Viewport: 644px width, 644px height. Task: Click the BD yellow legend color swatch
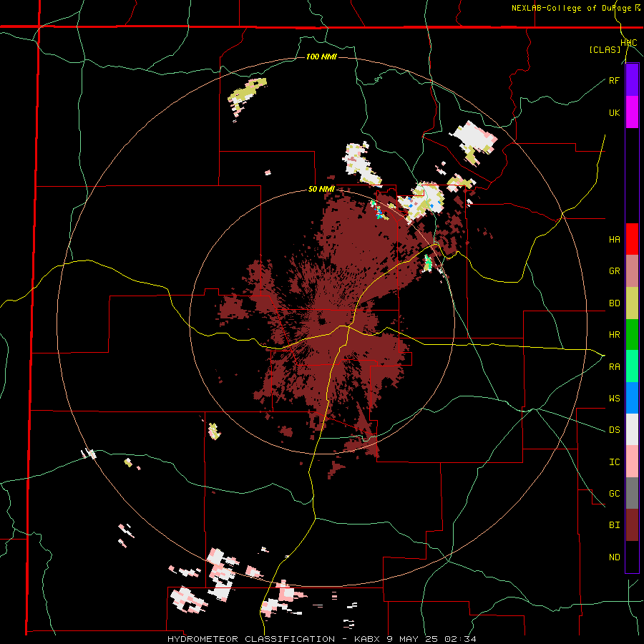pos(632,303)
